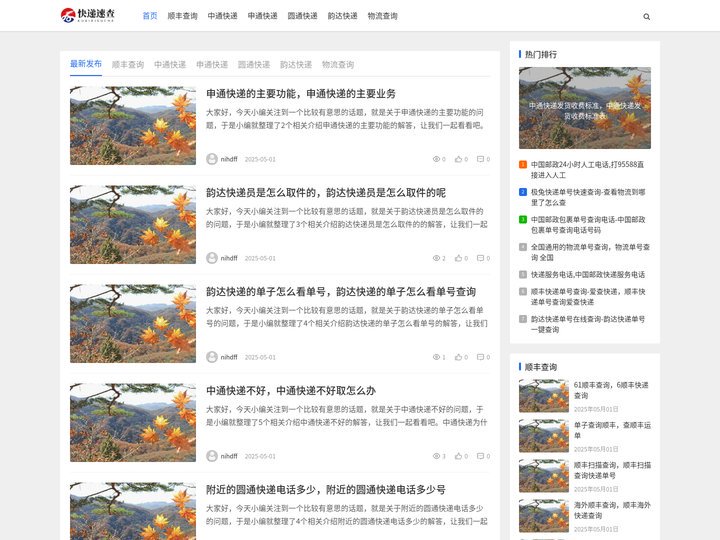Open ranked link 中国邮政24小时人工电话

coord(587,170)
